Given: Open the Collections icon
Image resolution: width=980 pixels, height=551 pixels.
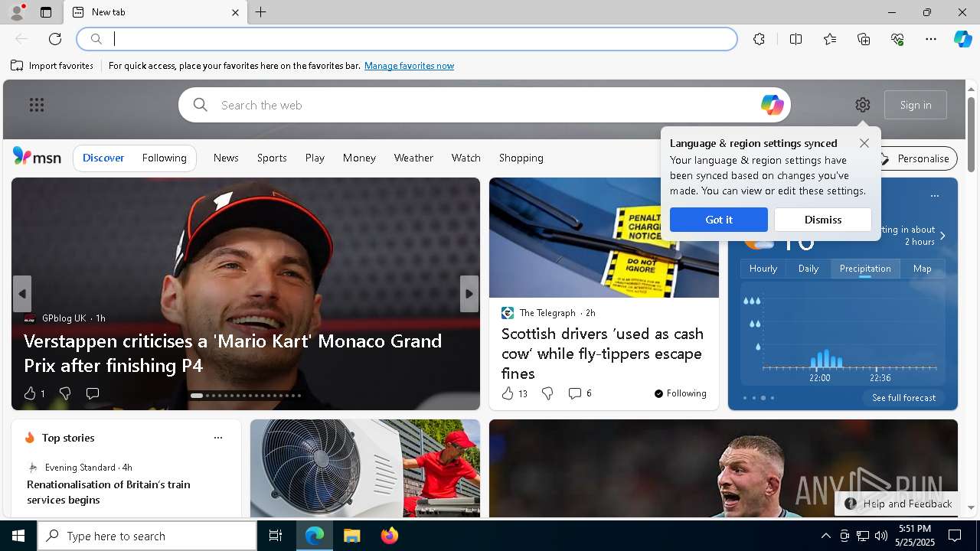Looking at the screenshot, I should point(864,39).
